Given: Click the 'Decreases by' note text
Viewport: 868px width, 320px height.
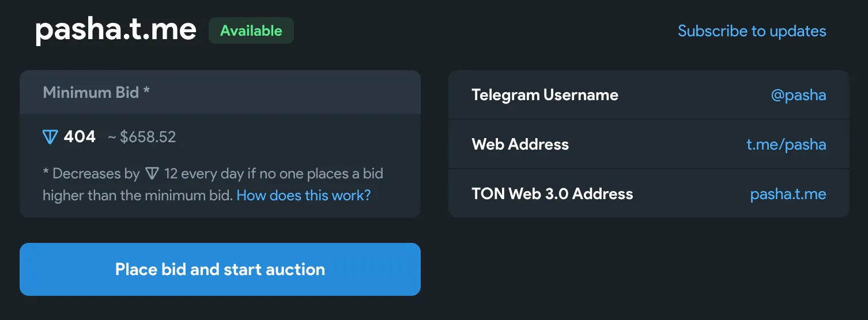Looking at the screenshot, I should coord(96,173).
